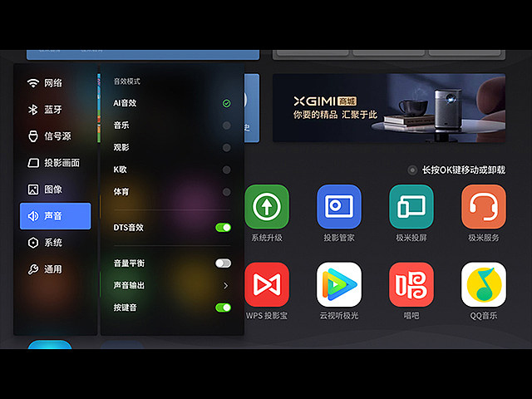
Task: Select the 声音 settings category
Action: [x=56, y=216]
